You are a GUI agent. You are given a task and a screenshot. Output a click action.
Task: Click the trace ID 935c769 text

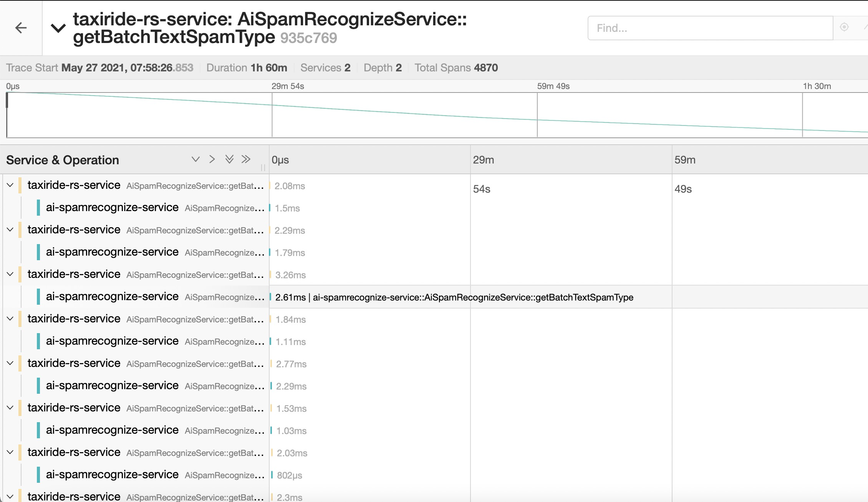pos(308,38)
